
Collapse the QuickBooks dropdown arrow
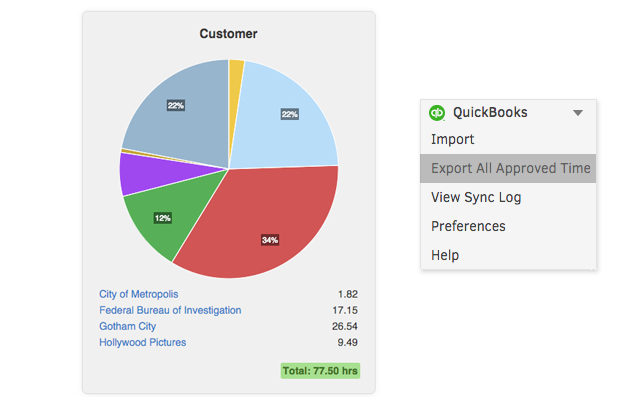[x=577, y=113]
